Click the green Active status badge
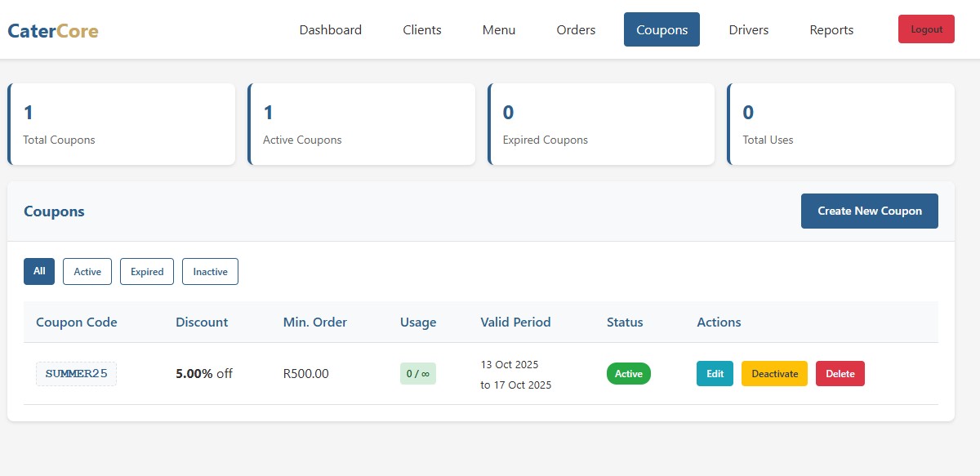Image resolution: width=980 pixels, height=476 pixels. coord(628,373)
